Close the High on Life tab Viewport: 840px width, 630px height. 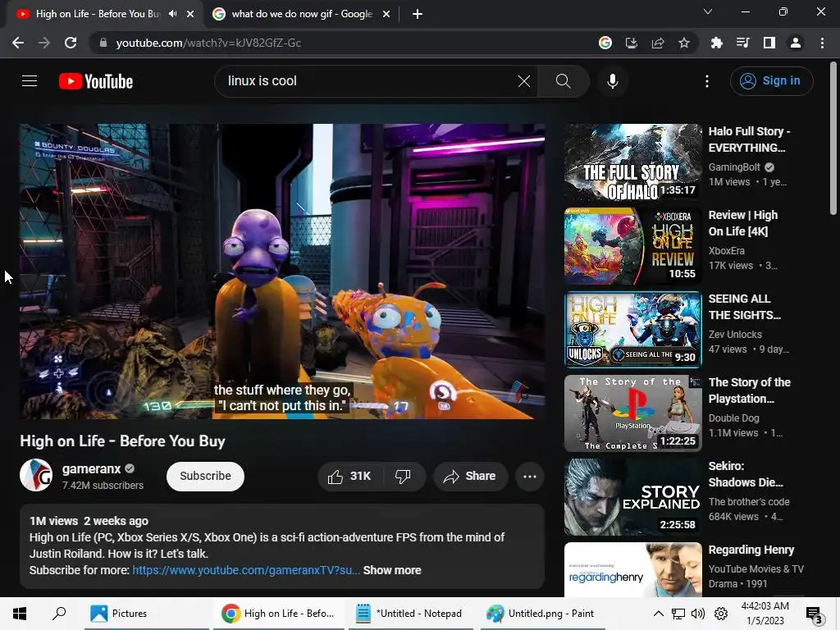click(190, 14)
